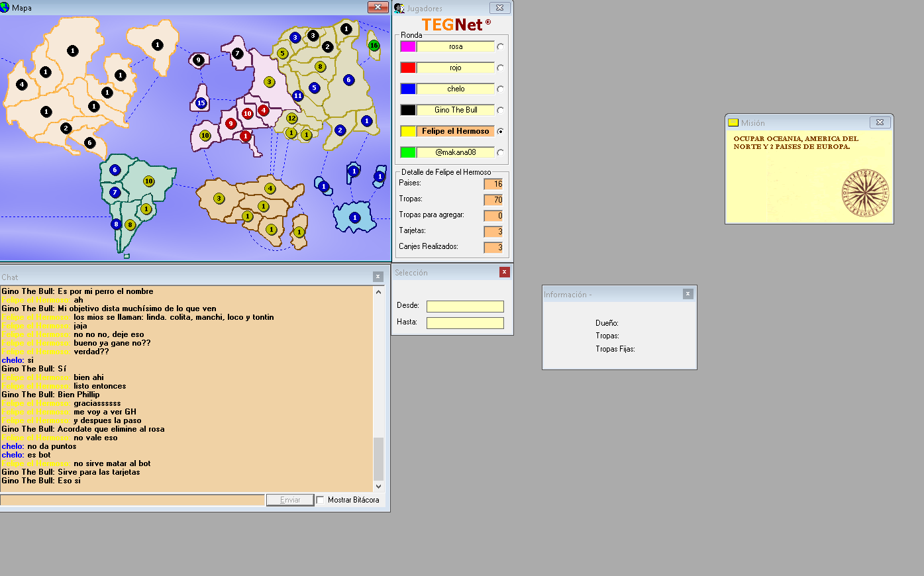The image size is (924, 576).
Task: Click the yellow Misión window icon
Action: [x=733, y=122]
